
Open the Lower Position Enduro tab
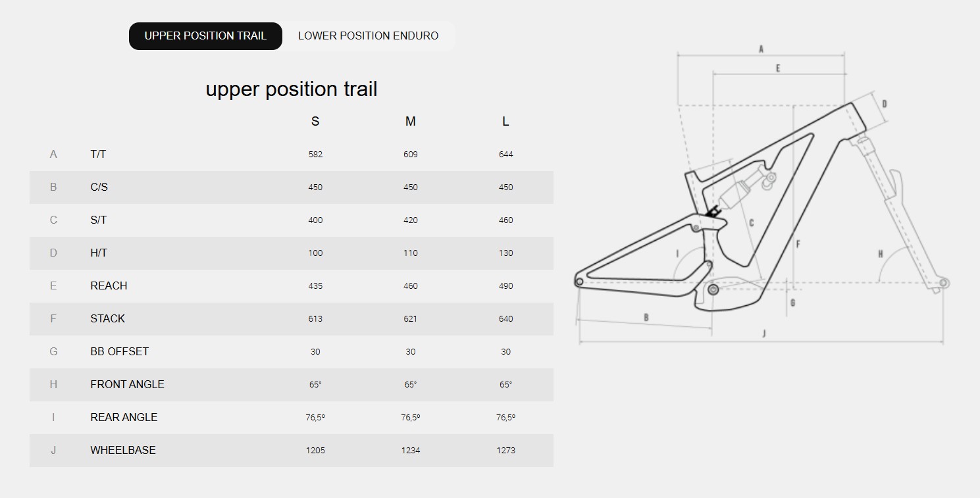coord(368,36)
